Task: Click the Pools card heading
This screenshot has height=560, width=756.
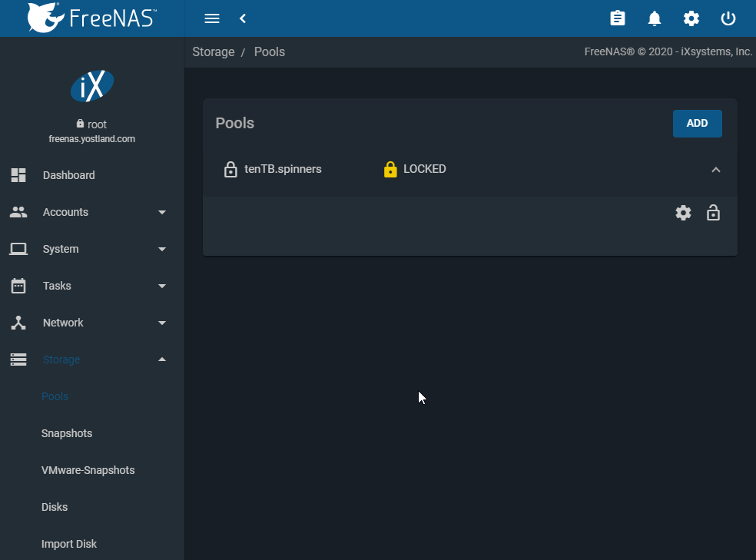Action: 234,123
